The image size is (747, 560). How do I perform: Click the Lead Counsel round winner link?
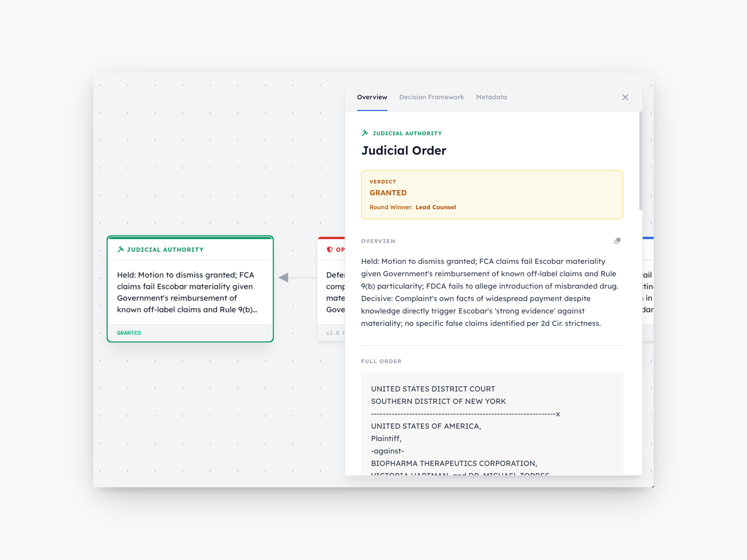pos(435,207)
